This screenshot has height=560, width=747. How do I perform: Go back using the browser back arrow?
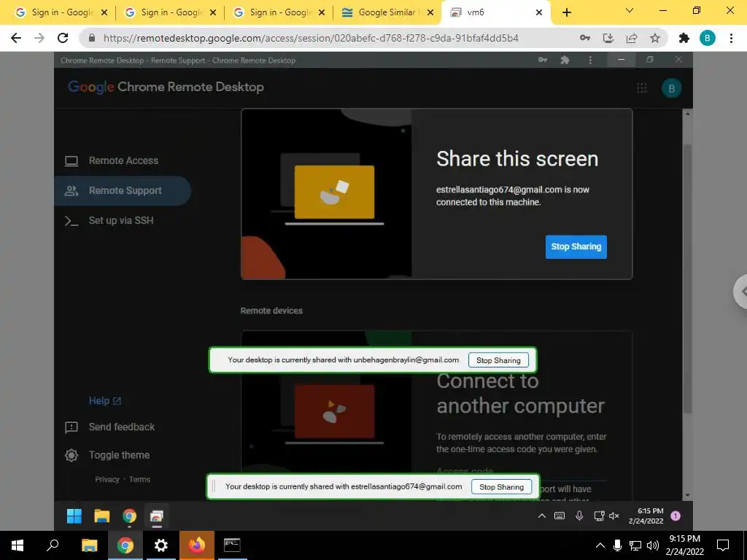pyautogui.click(x=16, y=38)
